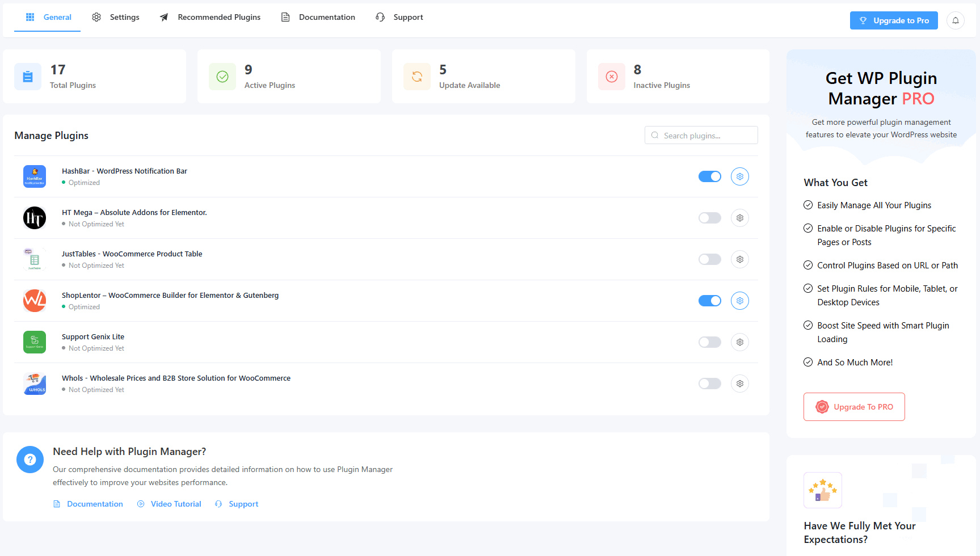
Task: Click JustTables - WooCommerce Product Table name
Action: point(132,254)
